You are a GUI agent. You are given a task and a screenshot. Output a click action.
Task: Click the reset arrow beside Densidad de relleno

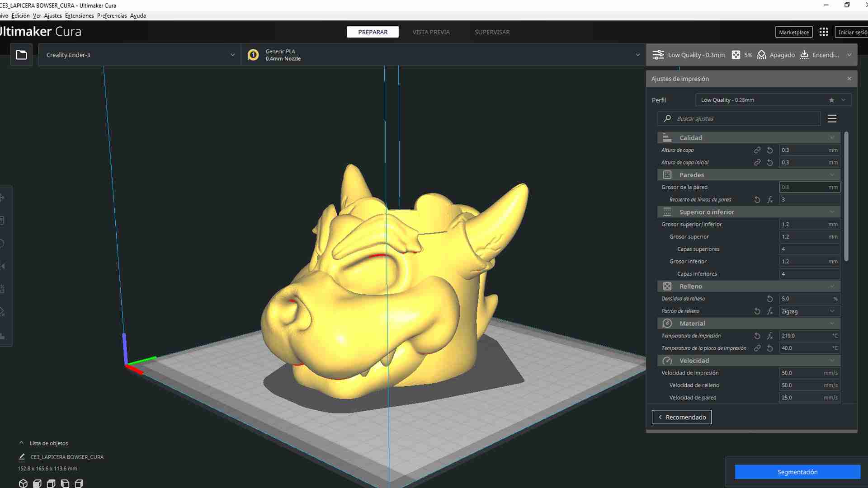[769, 299]
